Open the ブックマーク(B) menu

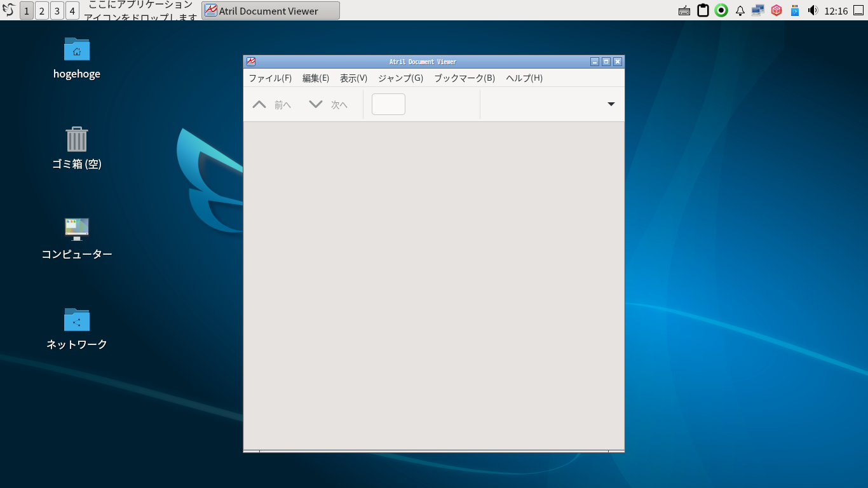pos(464,78)
